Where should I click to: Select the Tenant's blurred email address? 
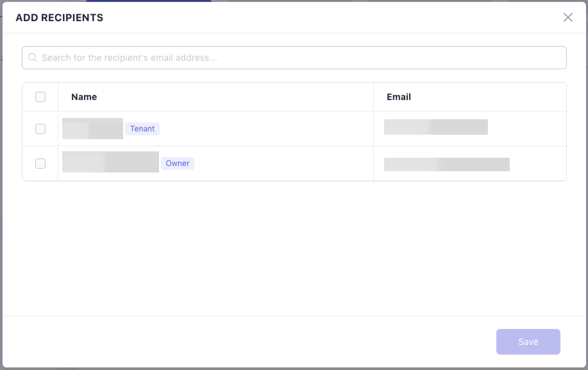(x=436, y=127)
